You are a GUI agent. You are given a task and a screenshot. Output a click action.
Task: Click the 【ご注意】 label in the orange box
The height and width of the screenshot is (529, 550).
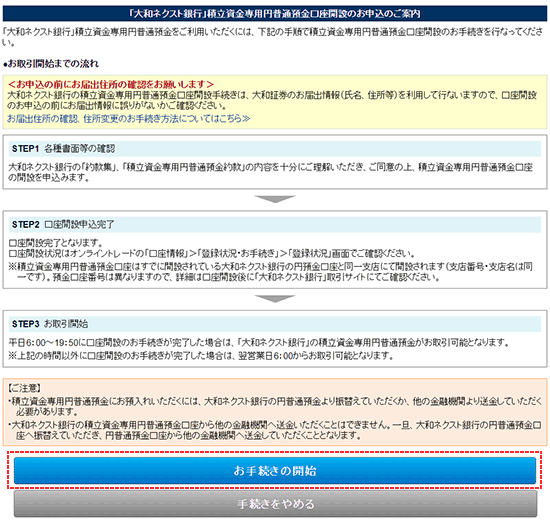coord(25,388)
